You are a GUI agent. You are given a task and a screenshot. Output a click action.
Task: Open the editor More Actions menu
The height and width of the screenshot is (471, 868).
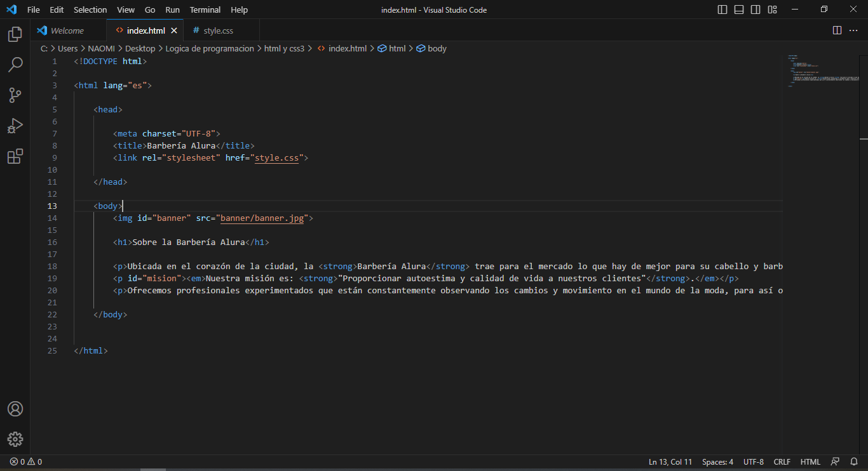pos(854,30)
